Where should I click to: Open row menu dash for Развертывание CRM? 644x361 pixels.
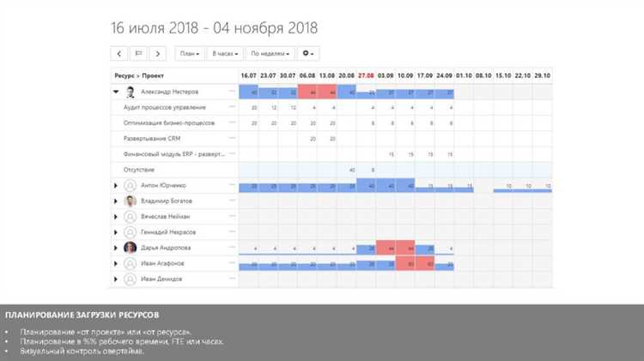(x=232, y=138)
